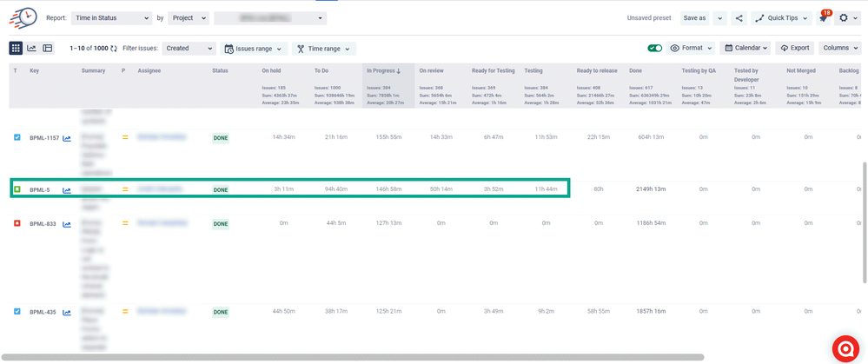Select the pivot table layout icon
Screen dimensions: 868x364
[x=48, y=48]
